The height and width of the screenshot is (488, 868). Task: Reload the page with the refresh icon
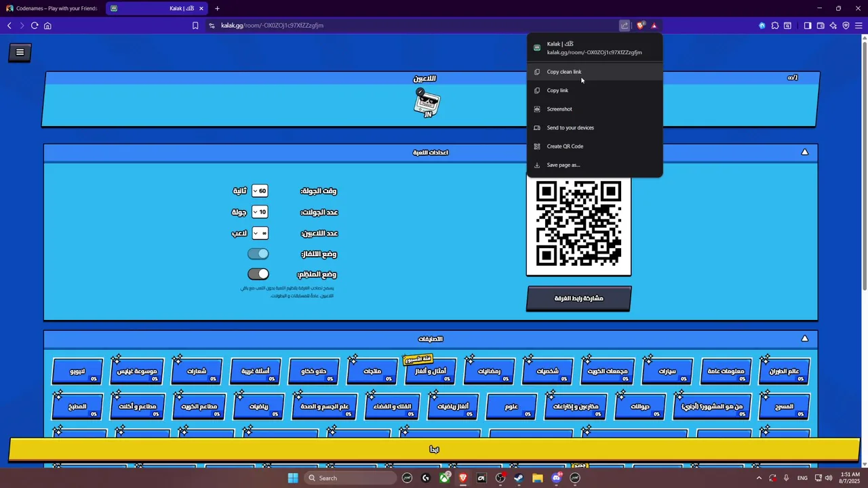[35, 26]
